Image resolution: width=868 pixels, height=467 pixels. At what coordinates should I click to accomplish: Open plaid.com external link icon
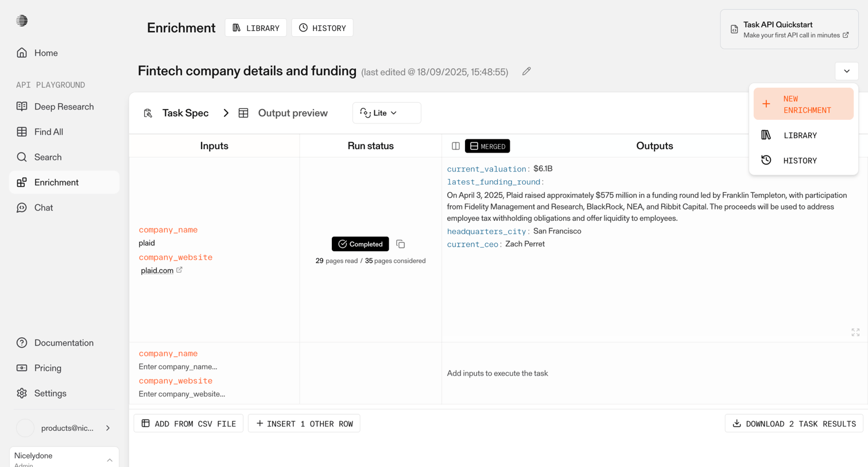point(179,270)
